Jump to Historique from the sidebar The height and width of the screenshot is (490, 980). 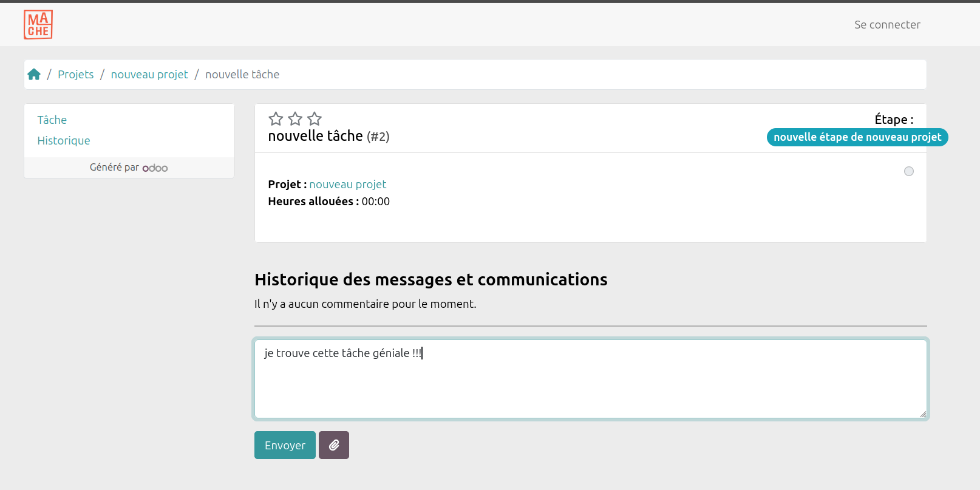click(x=64, y=140)
